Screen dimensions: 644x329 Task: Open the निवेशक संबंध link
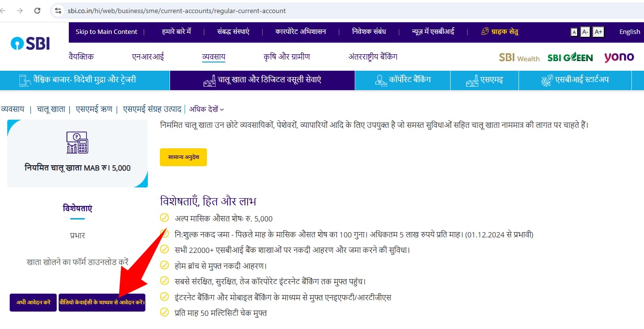pos(369,31)
